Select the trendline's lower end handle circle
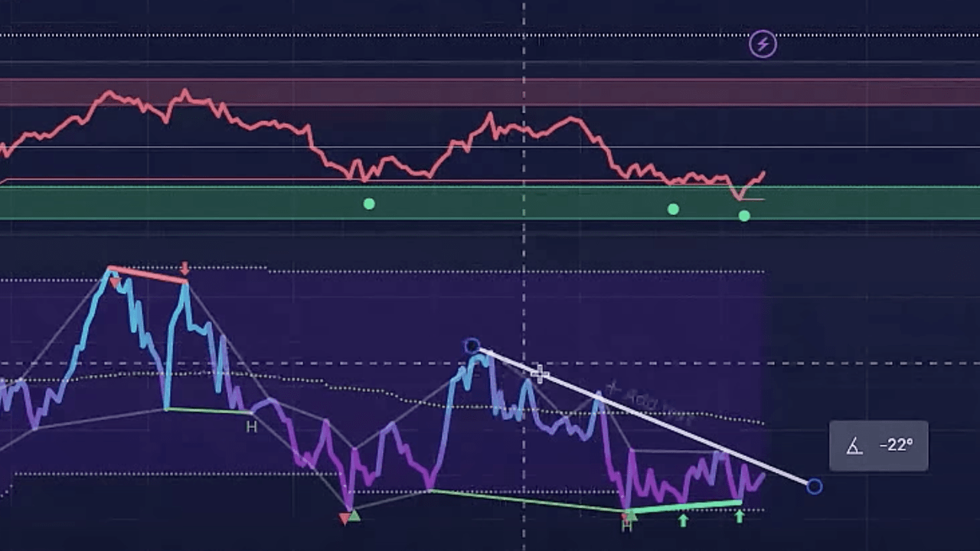Image resolution: width=980 pixels, height=551 pixels. pos(814,486)
